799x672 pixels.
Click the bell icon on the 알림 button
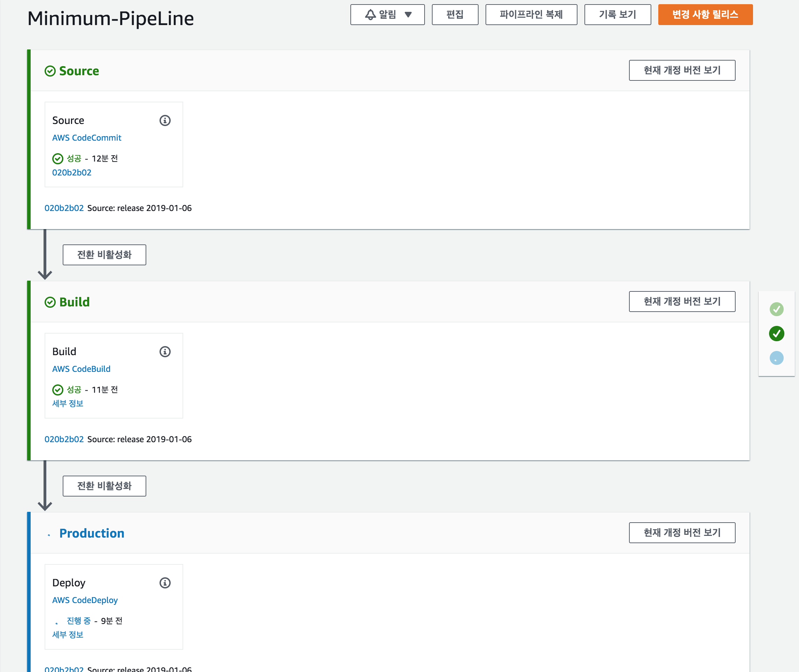pyautogui.click(x=370, y=15)
